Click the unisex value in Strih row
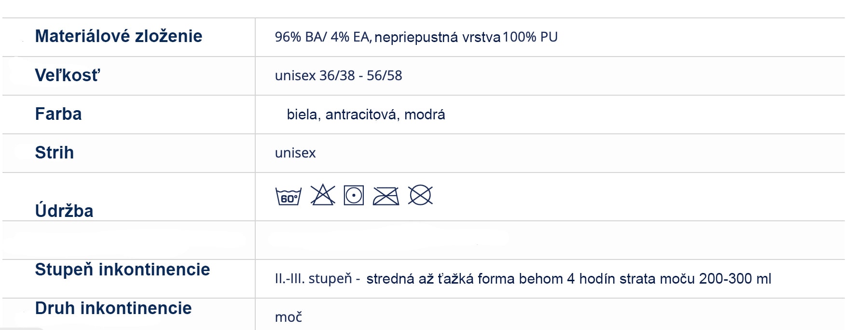Screen dimensions: 868x330 click(295, 153)
